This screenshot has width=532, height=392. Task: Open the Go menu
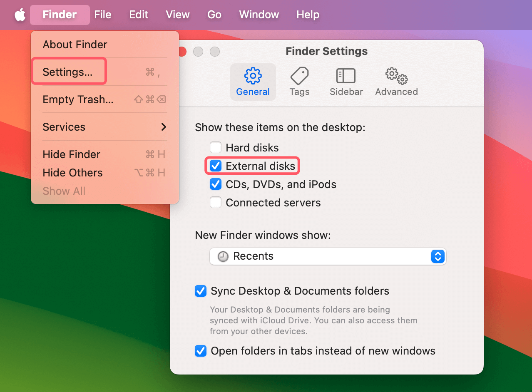pyautogui.click(x=214, y=15)
